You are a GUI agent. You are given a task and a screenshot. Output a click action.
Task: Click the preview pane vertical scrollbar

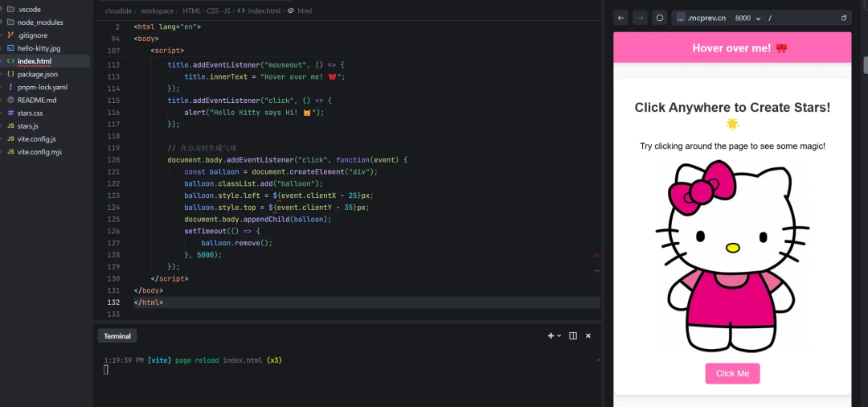pyautogui.click(x=865, y=66)
